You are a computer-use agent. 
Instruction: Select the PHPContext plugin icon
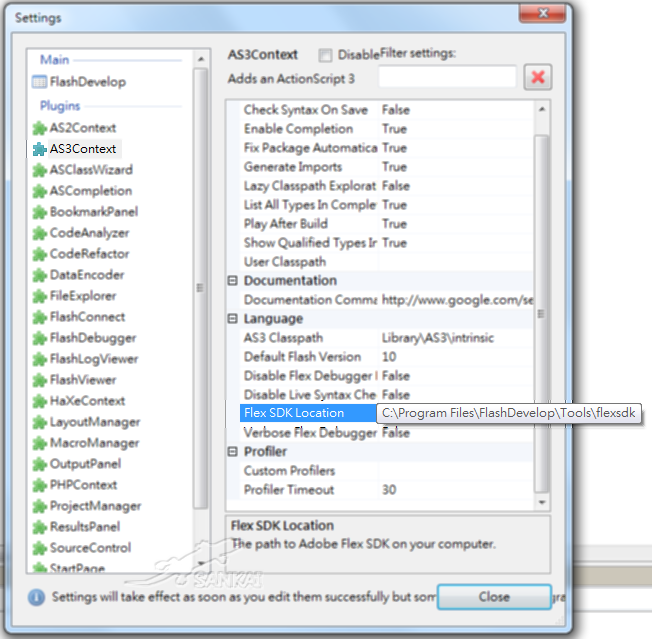pyautogui.click(x=40, y=485)
